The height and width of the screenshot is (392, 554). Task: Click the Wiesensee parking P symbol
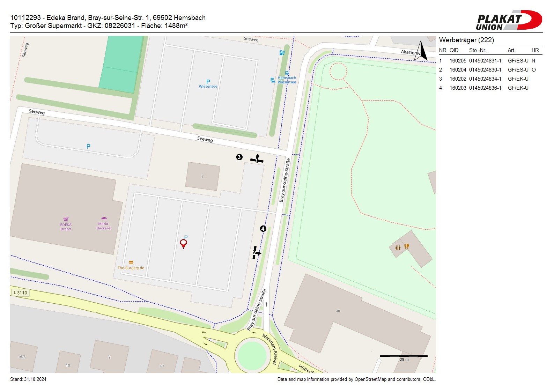point(208,82)
